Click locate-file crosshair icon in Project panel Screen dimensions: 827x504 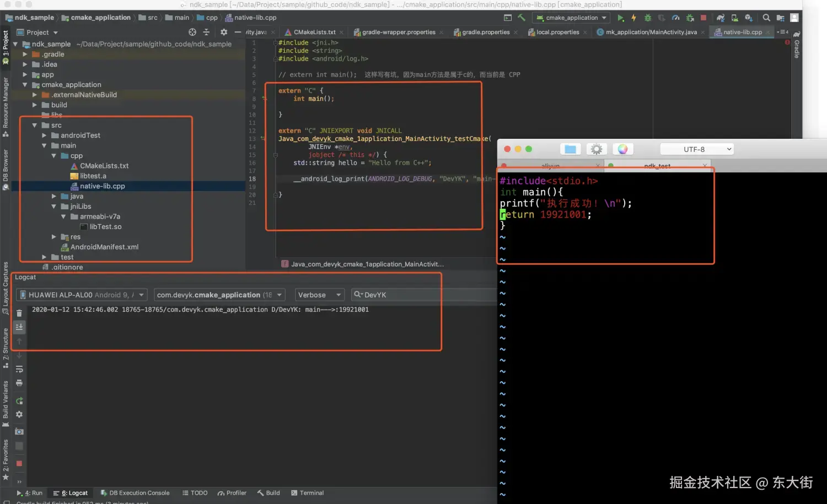click(192, 32)
